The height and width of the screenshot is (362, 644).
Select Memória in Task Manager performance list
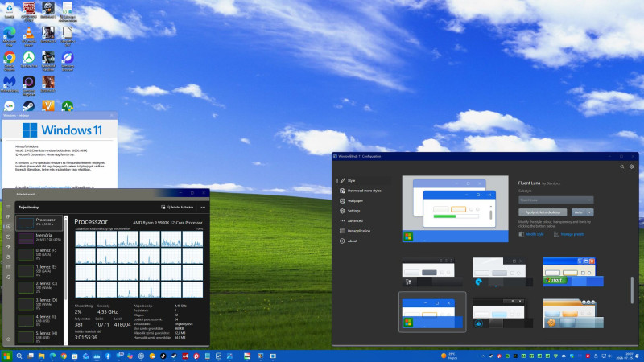pos(39,237)
